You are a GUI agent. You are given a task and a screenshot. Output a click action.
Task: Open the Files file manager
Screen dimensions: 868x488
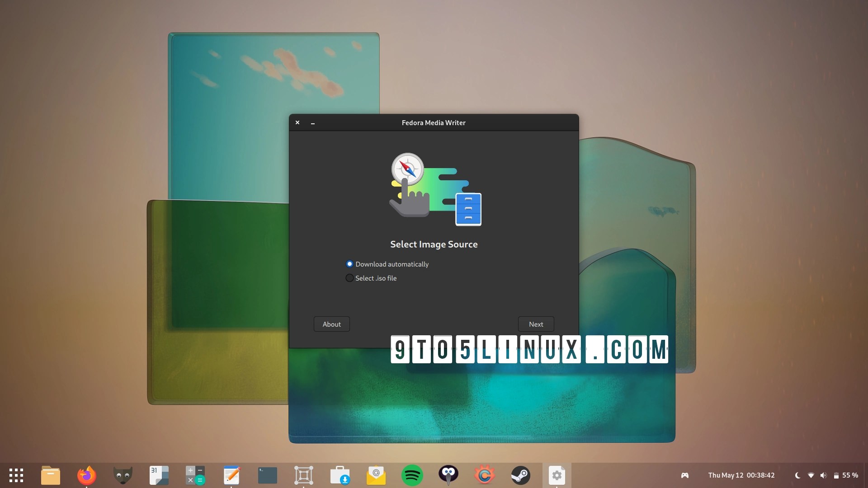[50, 475]
